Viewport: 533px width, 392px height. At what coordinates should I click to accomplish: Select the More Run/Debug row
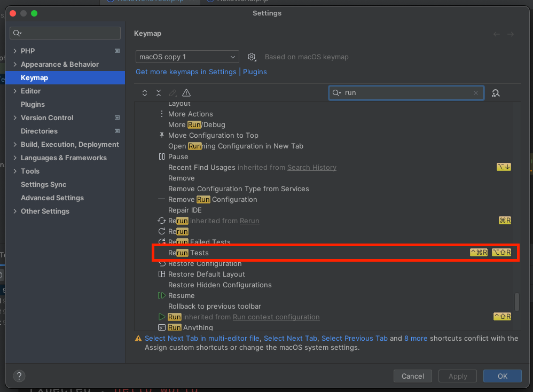pyautogui.click(x=327, y=124)
